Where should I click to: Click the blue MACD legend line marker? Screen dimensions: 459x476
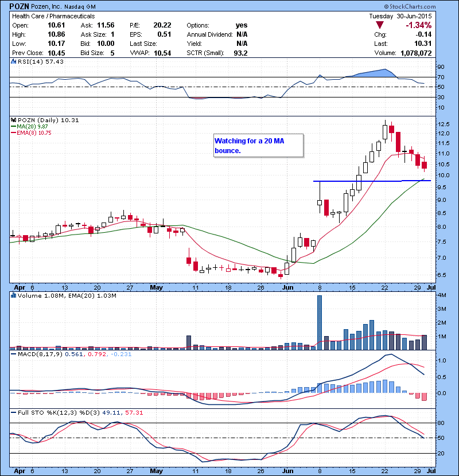[14, 354]
